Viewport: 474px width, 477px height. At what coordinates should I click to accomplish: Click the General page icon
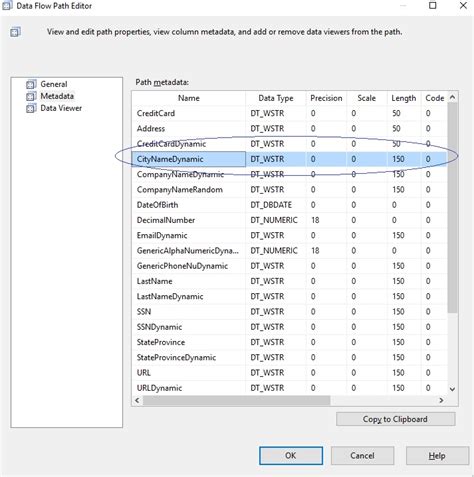[31, 84]
